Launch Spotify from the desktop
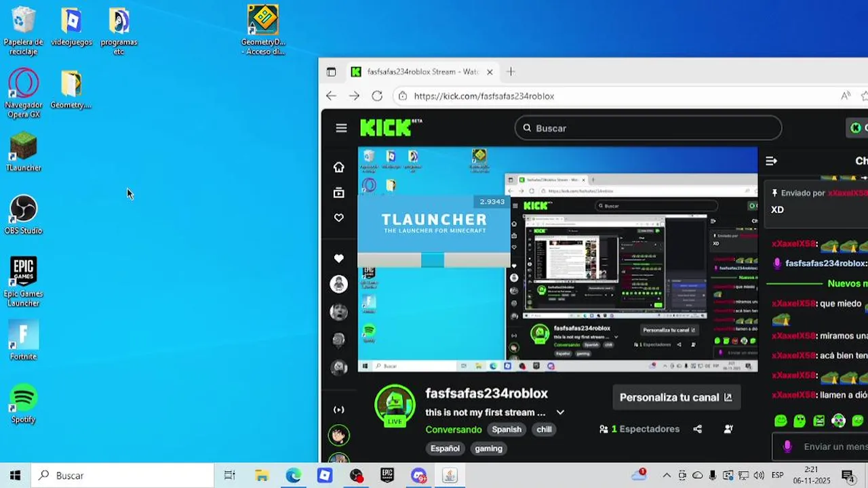This screenshot has width=868, height=488. (x=24, y=404)
